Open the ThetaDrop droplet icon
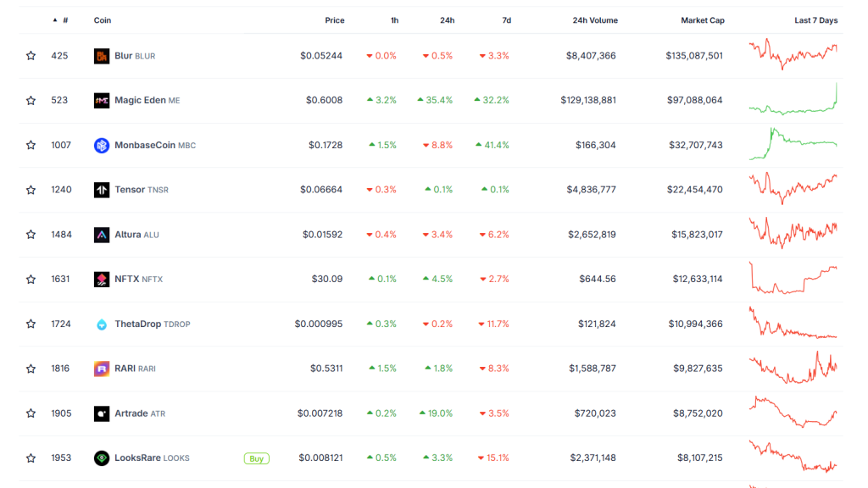868x488 pixels. (x=102, y=324)
